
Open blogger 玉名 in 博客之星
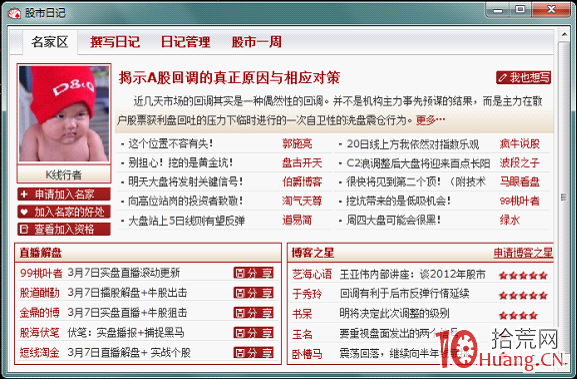point(302,334)
